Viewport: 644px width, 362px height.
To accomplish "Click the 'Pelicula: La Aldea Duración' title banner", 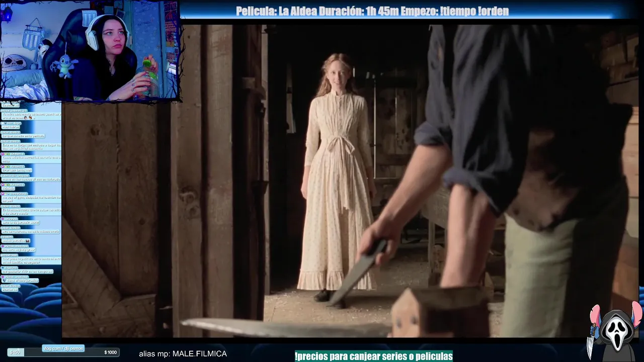I will point(372,11).
